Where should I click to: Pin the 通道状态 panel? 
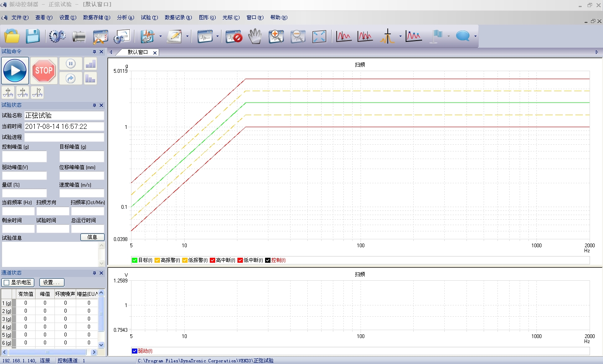pyautogui.click(x=94, y=273)
